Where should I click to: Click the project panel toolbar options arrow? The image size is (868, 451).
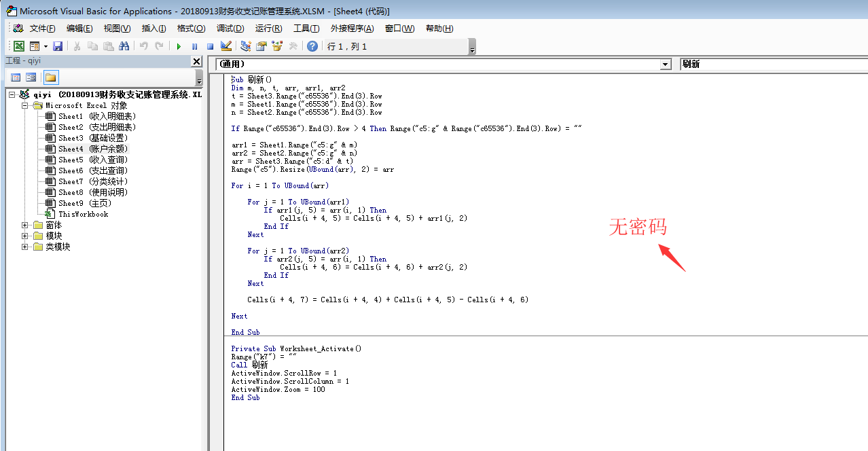click(x=199, y=77)
